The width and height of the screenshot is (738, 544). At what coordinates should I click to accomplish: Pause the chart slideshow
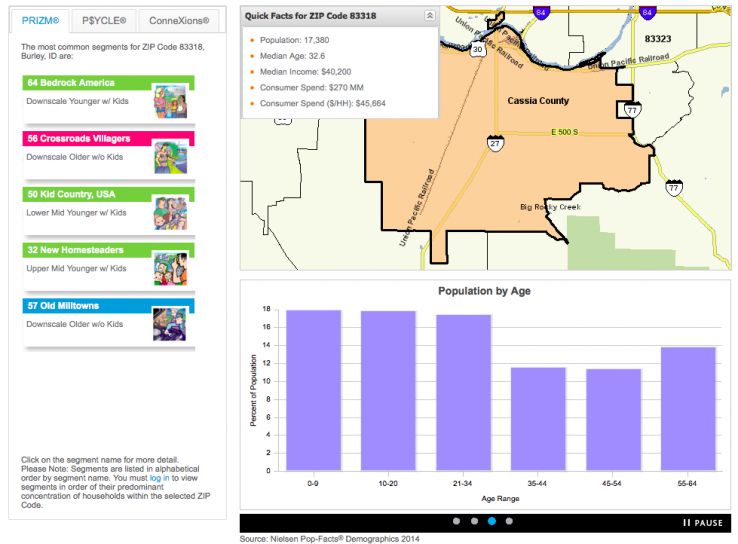pyautogui.click(x=702, y=522)
